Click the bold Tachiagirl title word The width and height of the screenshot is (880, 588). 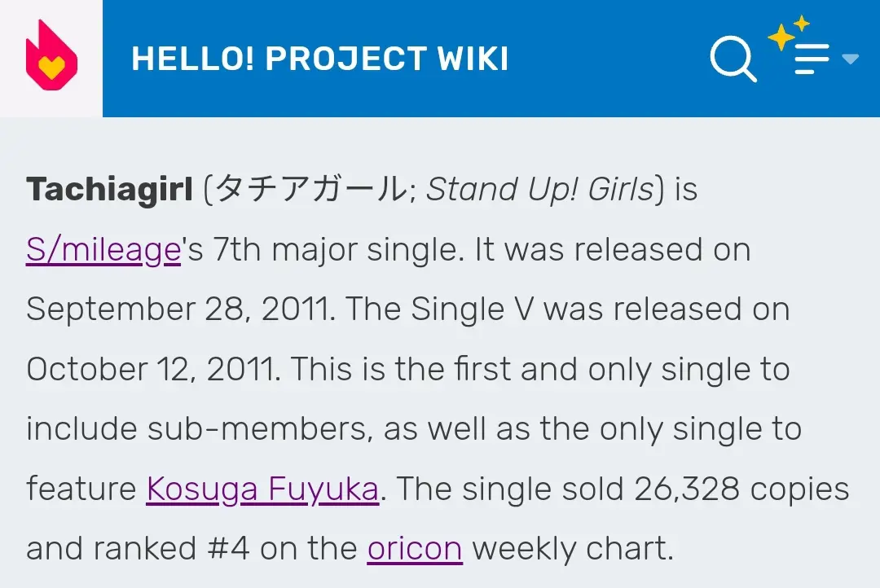(110, 191)
